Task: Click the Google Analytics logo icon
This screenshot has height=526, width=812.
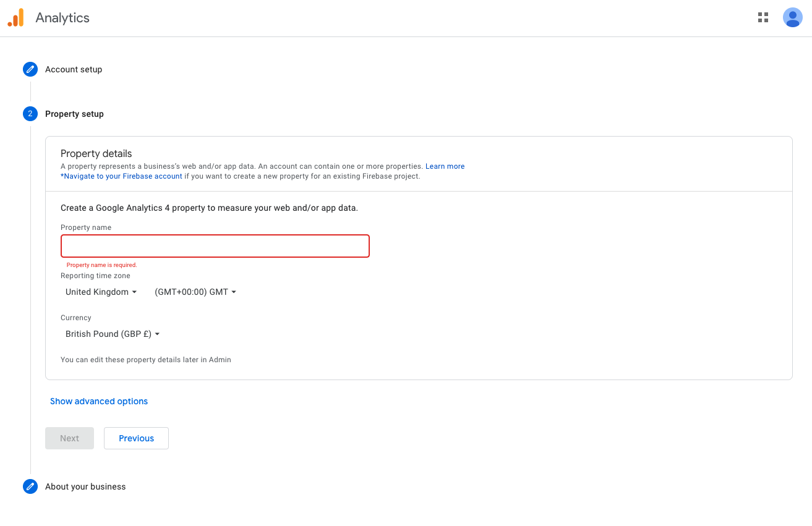Action: click(15, 18)
